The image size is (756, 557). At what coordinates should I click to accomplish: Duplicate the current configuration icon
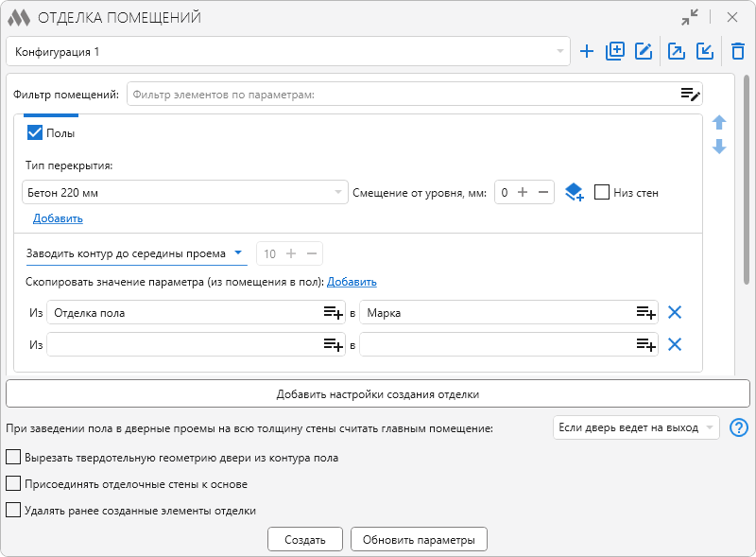pyautogui.click(x=615, y=52)
